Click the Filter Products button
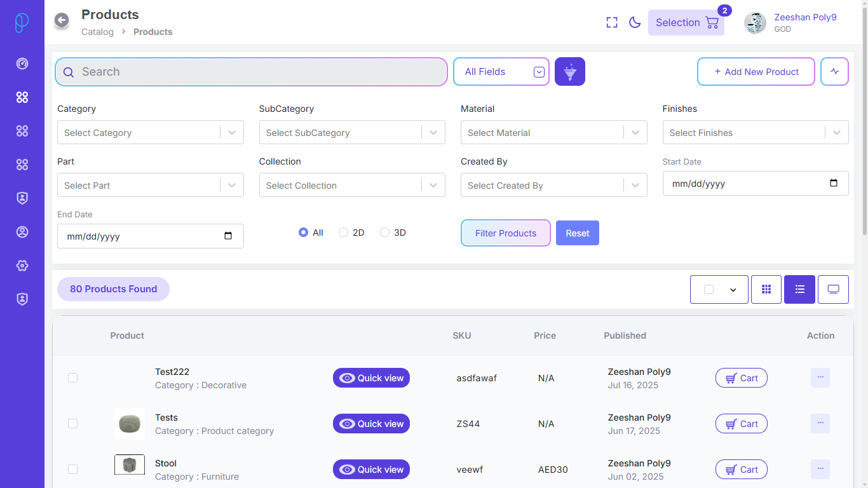 pos(505,233)
